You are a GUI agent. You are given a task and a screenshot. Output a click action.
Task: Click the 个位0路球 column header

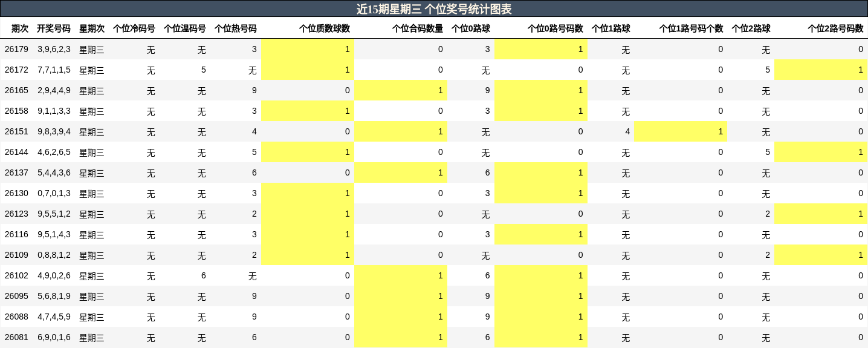pos(471,28)
